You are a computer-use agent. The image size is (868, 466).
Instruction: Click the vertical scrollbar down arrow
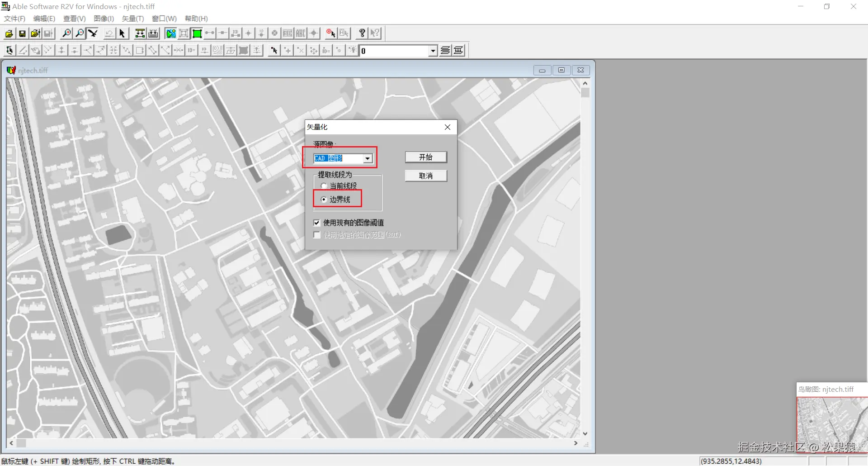pyautogui.click(x=585, y=433)
